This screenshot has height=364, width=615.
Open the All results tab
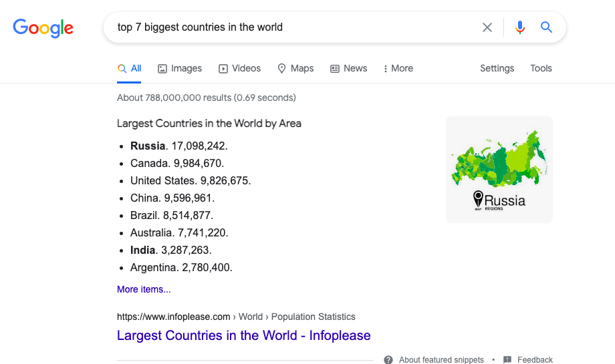point(130,69)
